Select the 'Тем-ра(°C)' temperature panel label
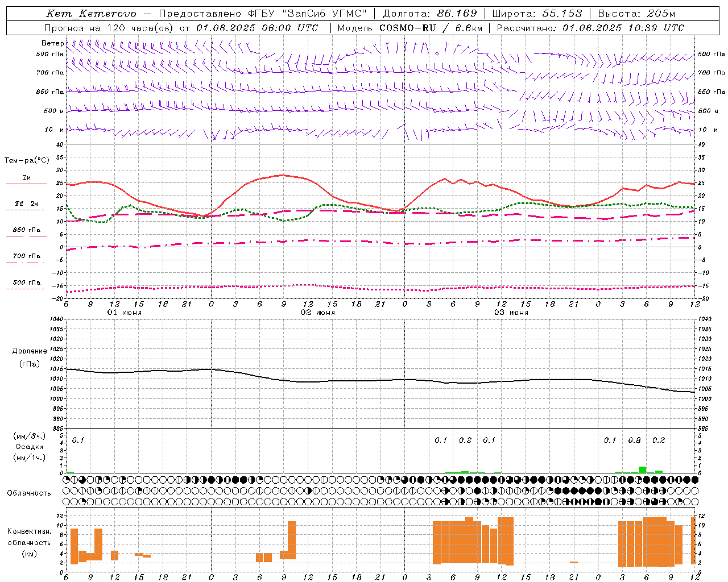The height and width of the screenshot is (582, 728). (x=27, y=161)
